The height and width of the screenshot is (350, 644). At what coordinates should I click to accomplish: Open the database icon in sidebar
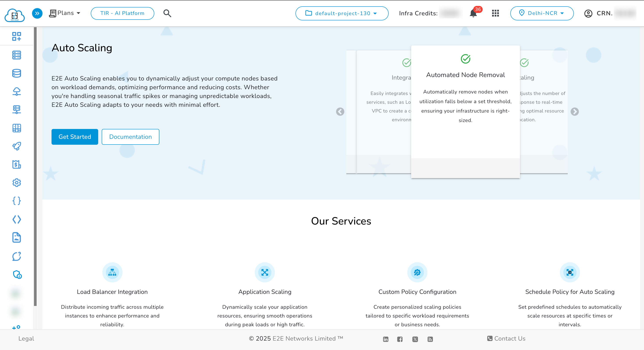[x=16, y=73]
